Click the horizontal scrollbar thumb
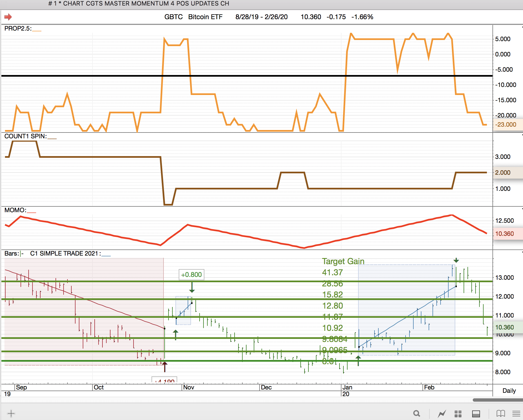 click(497, 400)
